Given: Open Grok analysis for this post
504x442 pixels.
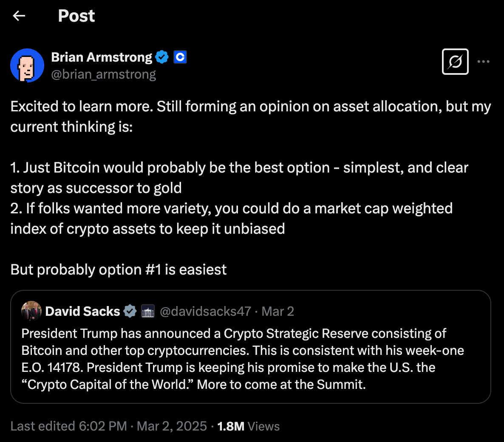Looking at the screenshot, I should (455, 61).
